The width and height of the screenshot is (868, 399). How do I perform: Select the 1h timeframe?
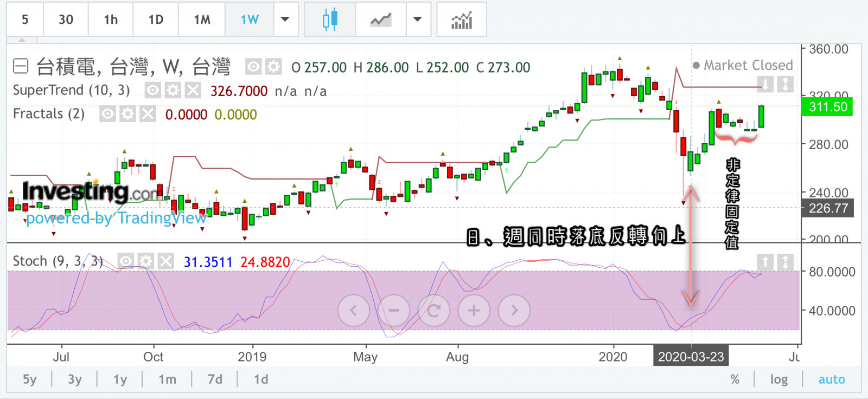pyautogui.click(x=111, y=20)
